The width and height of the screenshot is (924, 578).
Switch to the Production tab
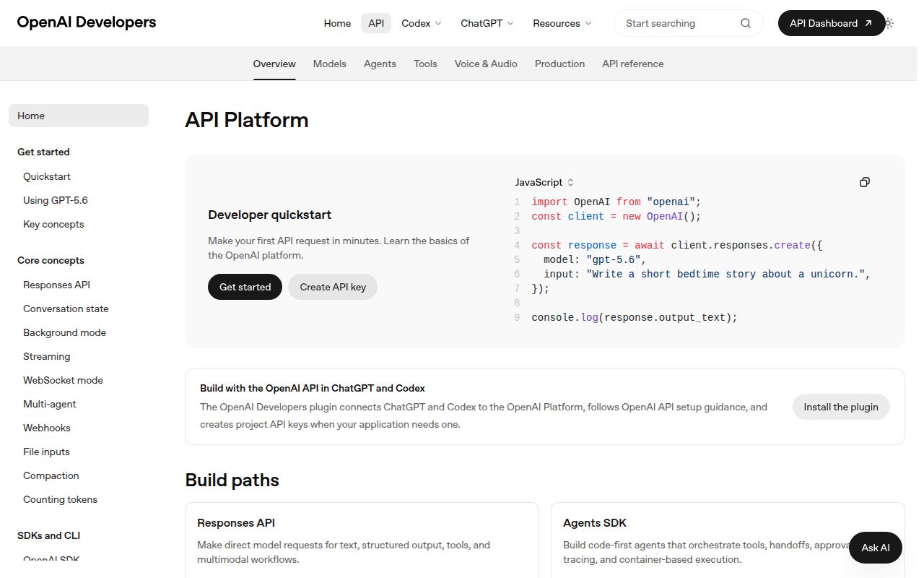click(559, 64)
